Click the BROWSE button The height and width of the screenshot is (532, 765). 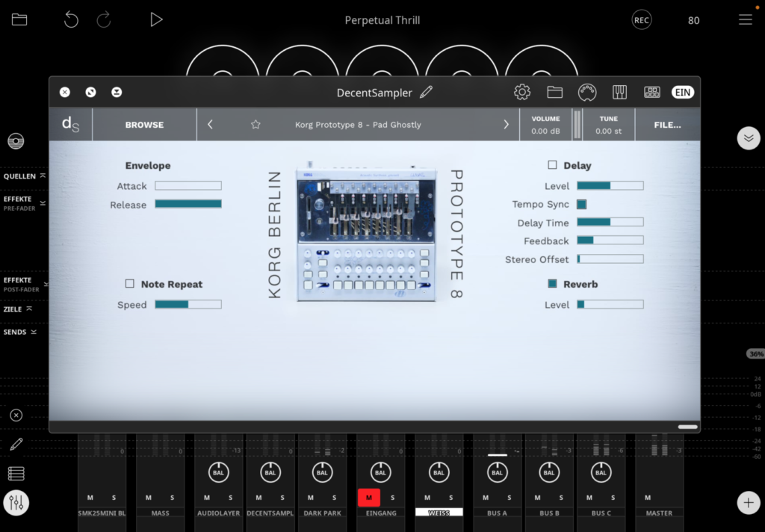(144, 125)
